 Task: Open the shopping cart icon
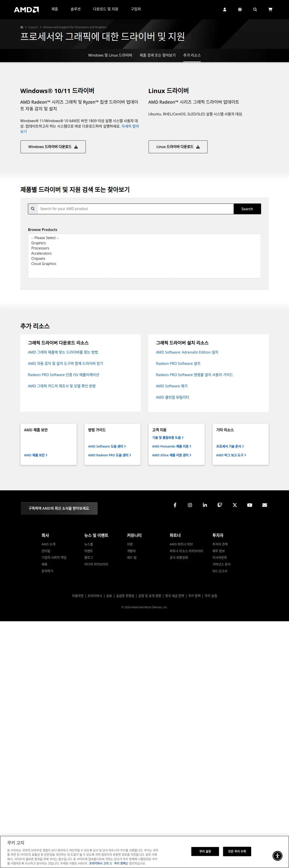270,9
